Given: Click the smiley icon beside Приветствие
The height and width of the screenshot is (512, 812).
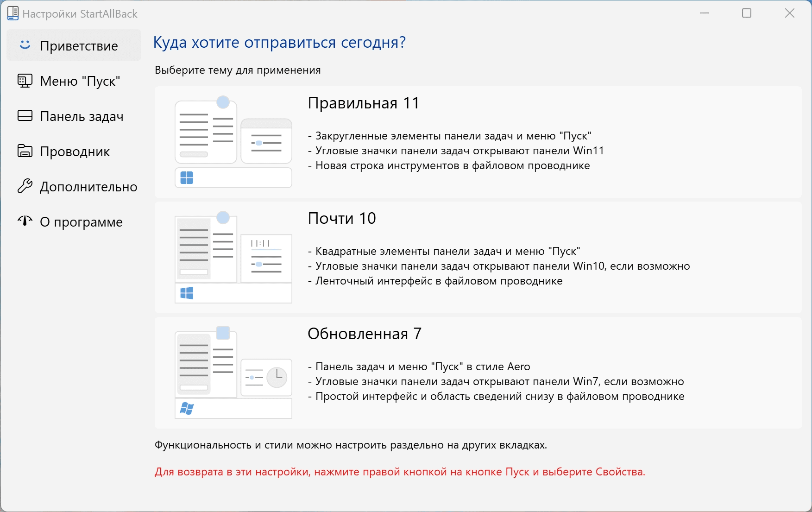Looking at the screenshot, I should pyautogui.click(x=25, y=45).
